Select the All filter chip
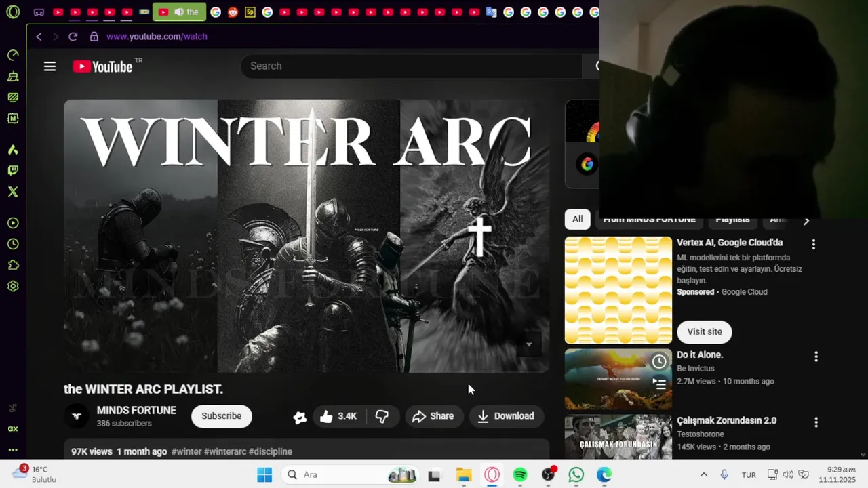The image size is (868, 488). (577, 219)
